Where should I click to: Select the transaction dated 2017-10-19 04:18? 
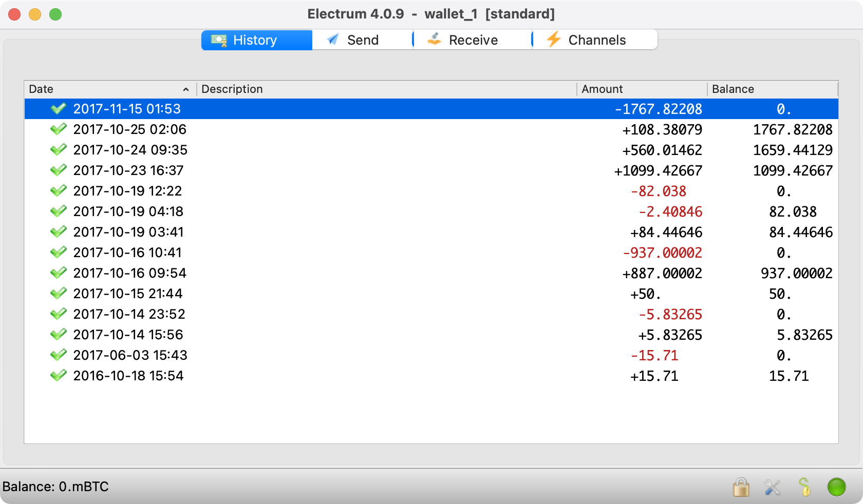tap(431, 211)
